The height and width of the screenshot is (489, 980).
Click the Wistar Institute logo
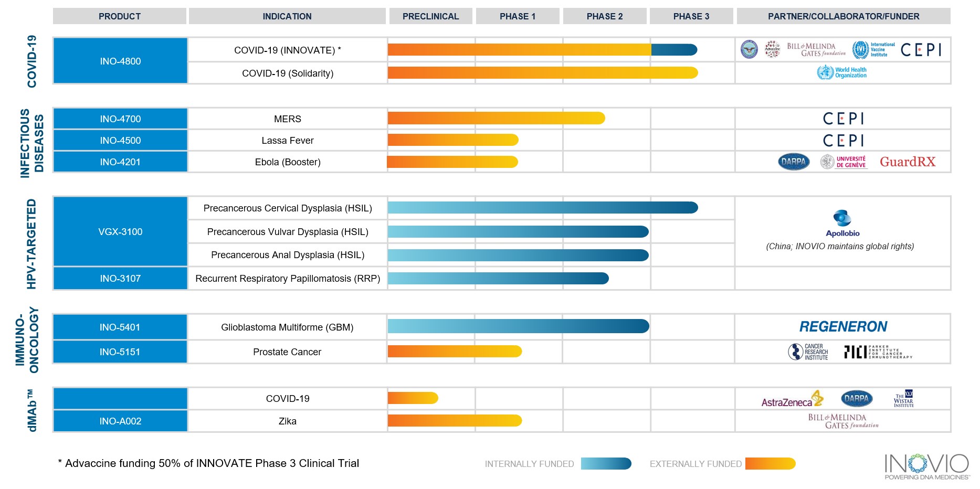904,399
